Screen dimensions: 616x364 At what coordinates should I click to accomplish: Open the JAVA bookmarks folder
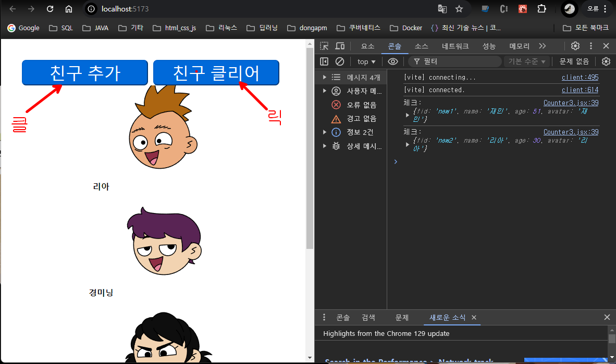coord(95,28)
